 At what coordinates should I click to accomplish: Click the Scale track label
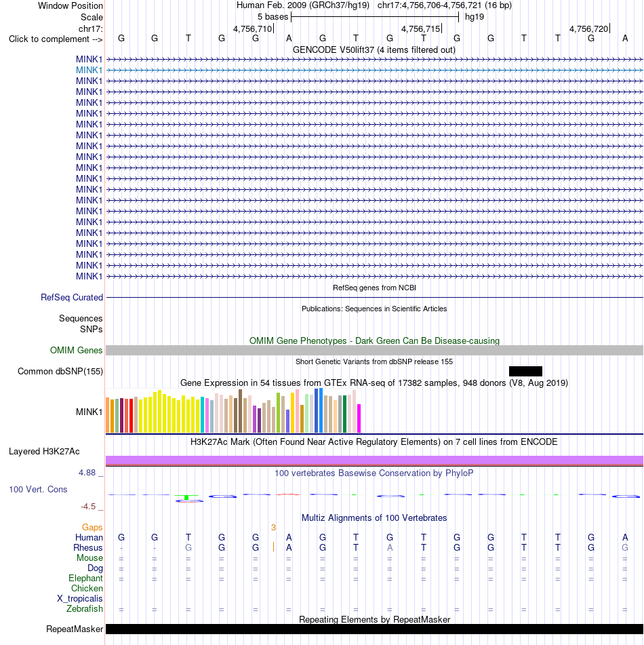92,17
